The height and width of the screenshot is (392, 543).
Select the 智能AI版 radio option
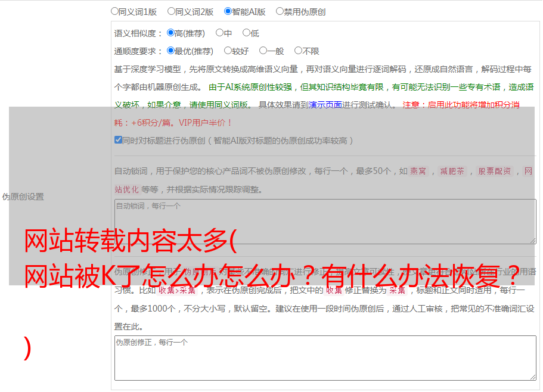click(228, 11)
